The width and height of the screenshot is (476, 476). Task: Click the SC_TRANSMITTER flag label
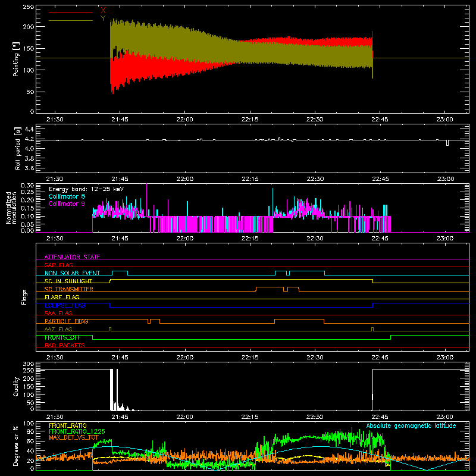coord(69,289)
